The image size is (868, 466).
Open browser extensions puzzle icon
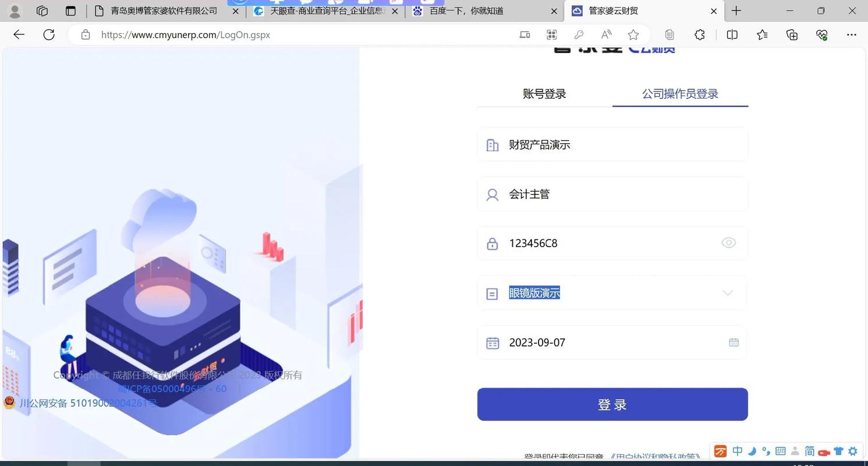click(699, 35)
